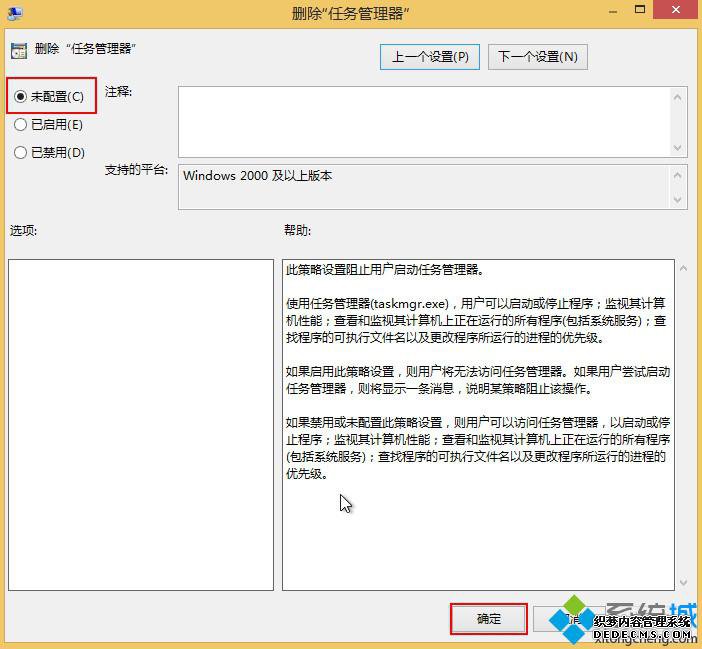Viewport: 702px width, 649px height.
Task: Minimize the 删除"任务管理器" dialog window
Action: [613, 11]
